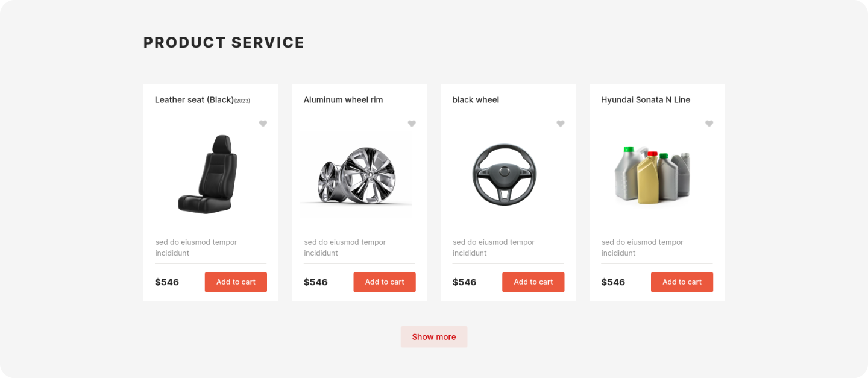868x378 pixels.
Task: Favorite the Leather seat (Black) product with the heart
Action: [x=263, y=124]
